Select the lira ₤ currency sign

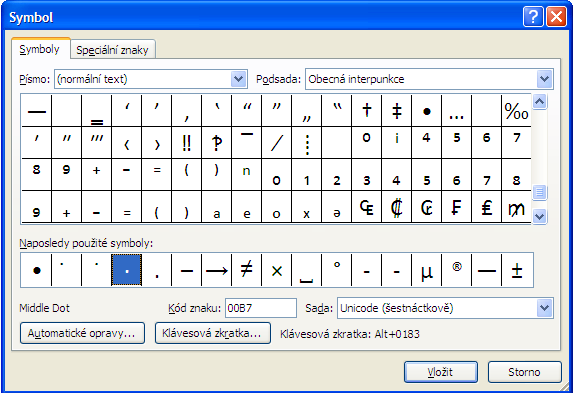pyautogui.click(x=486, y=207)
